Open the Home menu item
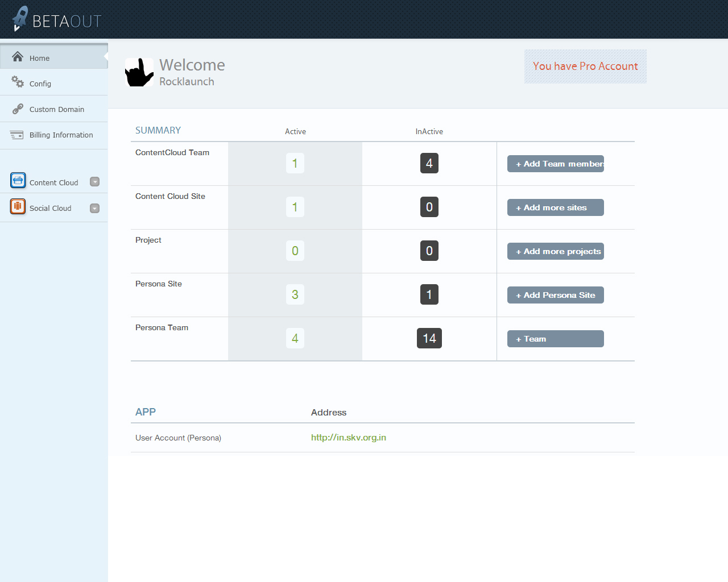 click(54, 57)
